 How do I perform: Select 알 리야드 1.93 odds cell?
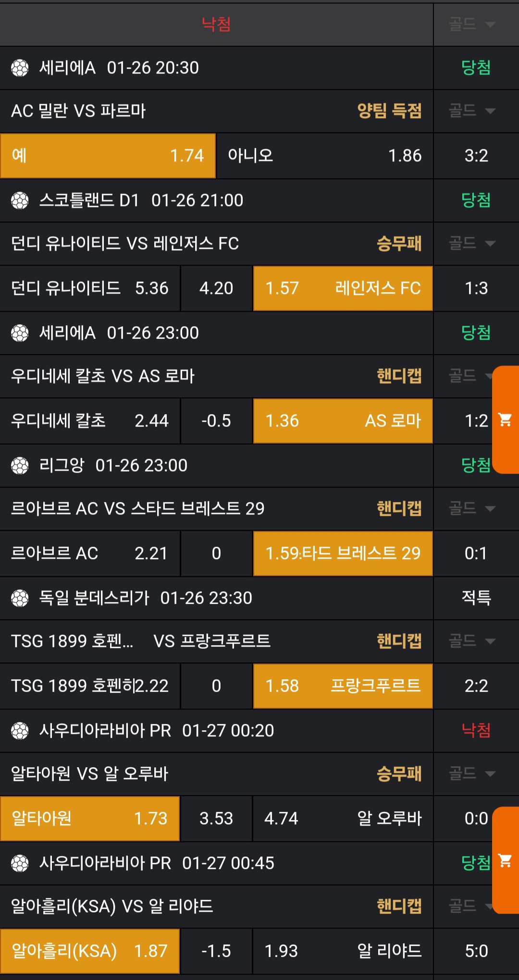tap(343, 951)
